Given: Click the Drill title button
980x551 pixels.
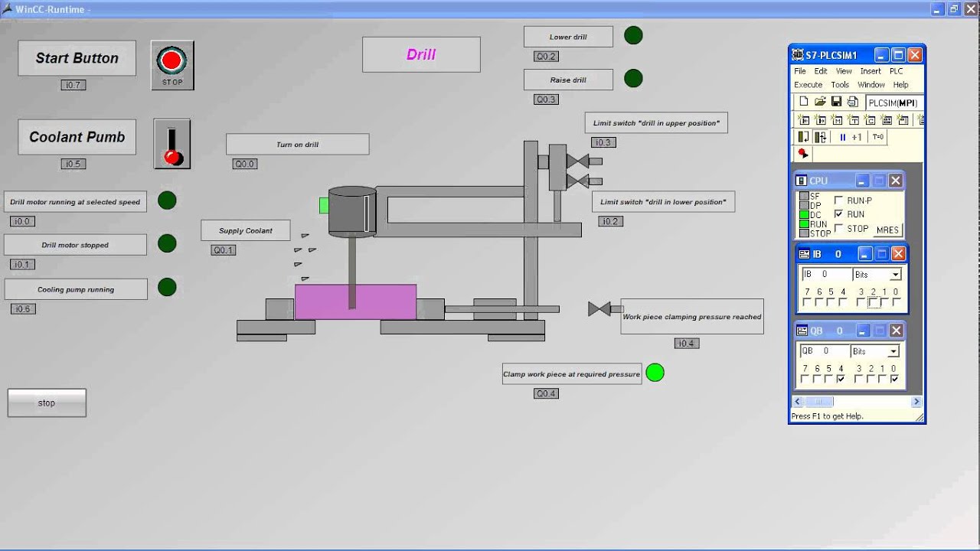Looking at the screenshot, I should tap(421, 54).
